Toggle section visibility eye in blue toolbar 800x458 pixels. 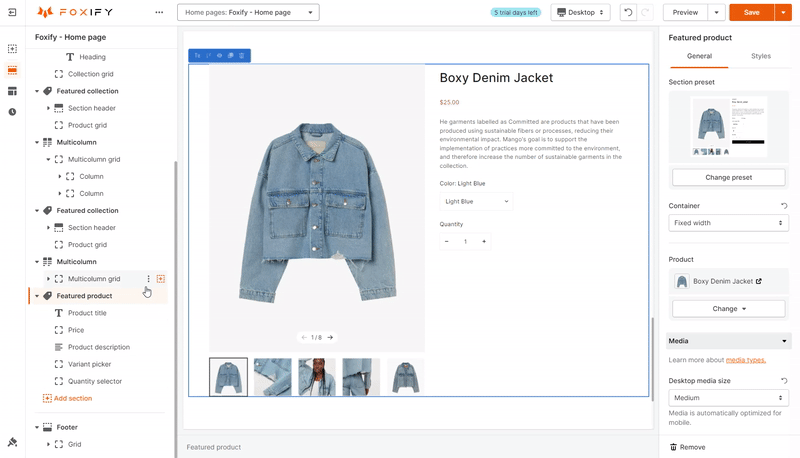pyautogui.click(x=219, y=55)
